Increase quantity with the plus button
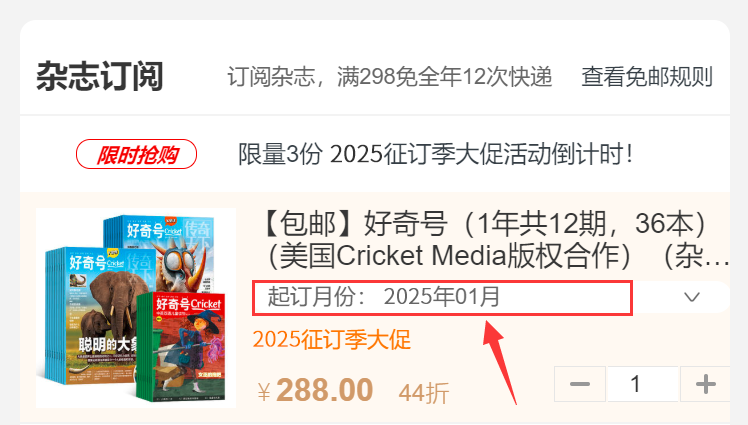Image resolution: width=748 pixels, height=425 pixels. click(x=706, y=384)
